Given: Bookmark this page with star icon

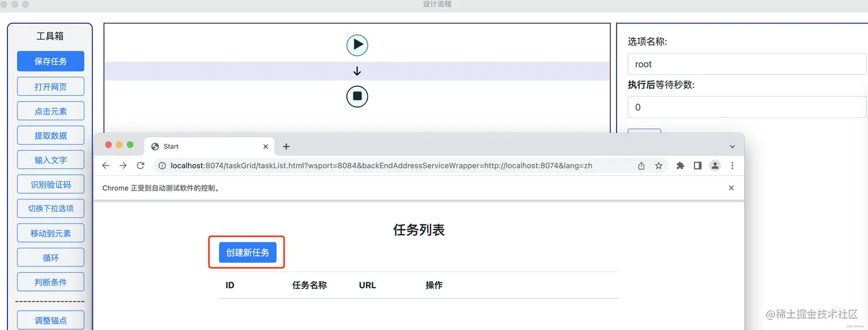Looking at the screenshot, I should [658, 166].
